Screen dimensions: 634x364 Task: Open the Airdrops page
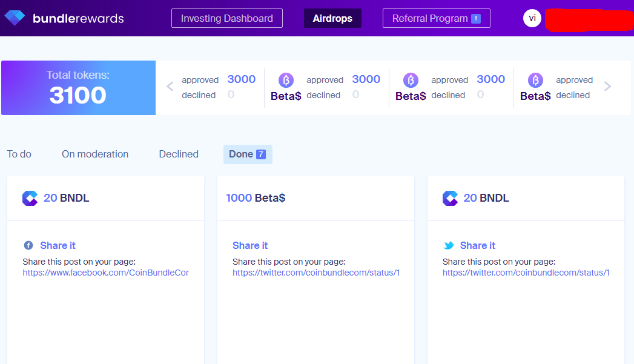click(332, 18)
